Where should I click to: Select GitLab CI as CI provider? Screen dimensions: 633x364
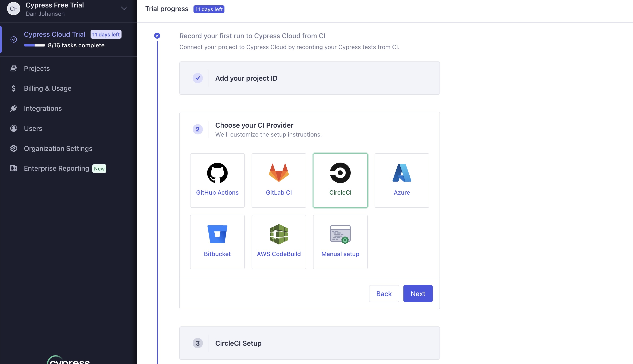coord(279,180)
